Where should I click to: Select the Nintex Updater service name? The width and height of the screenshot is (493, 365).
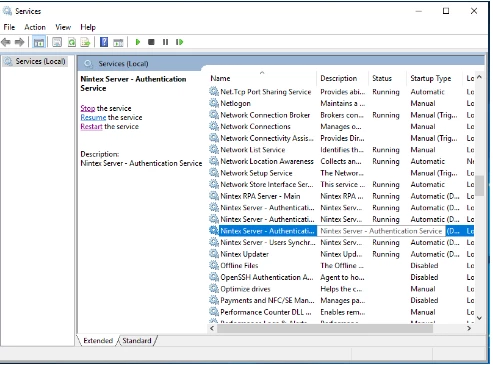244,254
